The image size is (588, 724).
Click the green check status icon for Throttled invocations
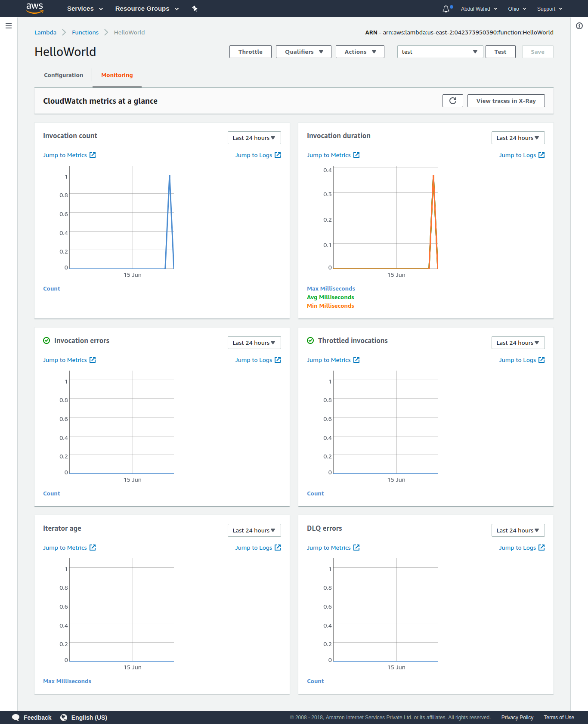coord(310,340)
